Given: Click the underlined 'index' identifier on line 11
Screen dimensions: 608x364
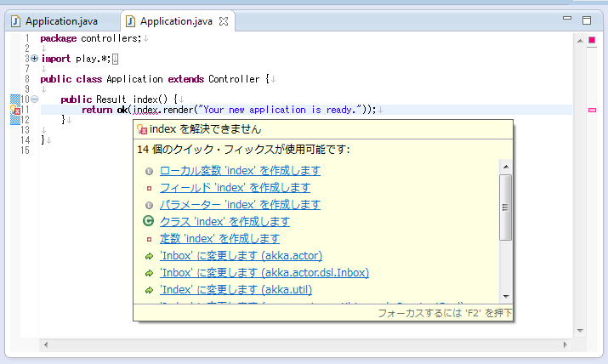Looking at the screenshot, I should [145, 110].
